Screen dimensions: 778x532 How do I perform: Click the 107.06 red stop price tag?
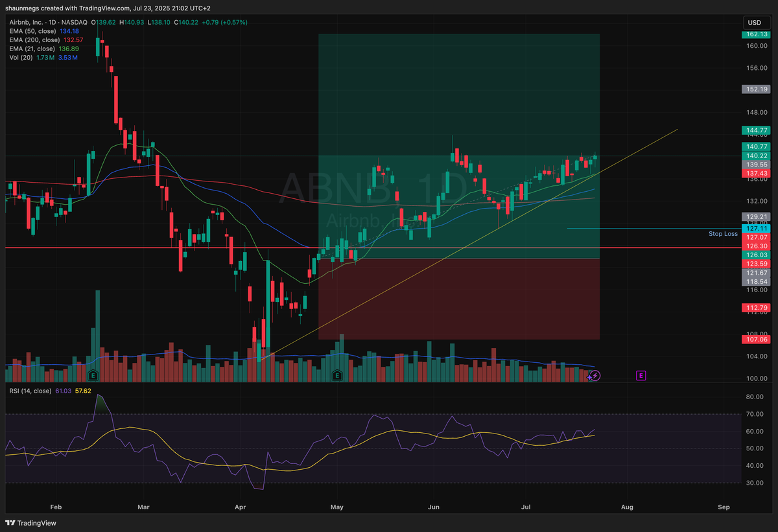755,339
